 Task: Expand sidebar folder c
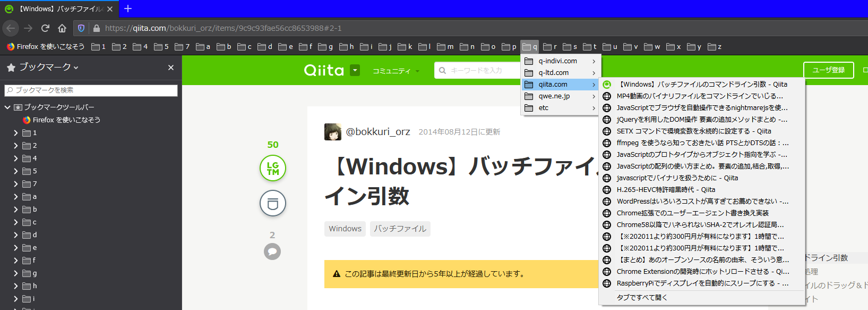coord(16,222)
